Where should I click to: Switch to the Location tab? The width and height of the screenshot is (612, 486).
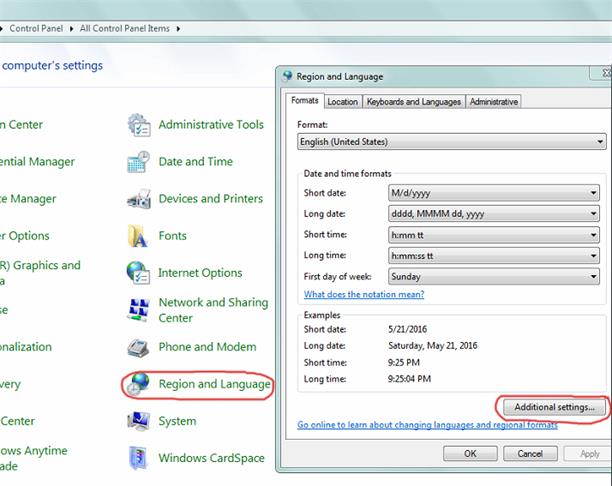pos(343,101)
